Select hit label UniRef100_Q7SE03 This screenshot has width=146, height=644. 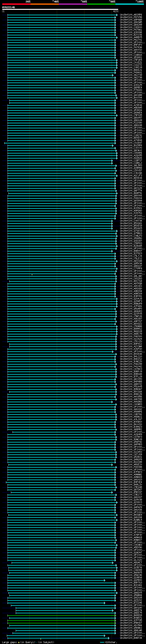pyautogui.click(x=131, y=231)
